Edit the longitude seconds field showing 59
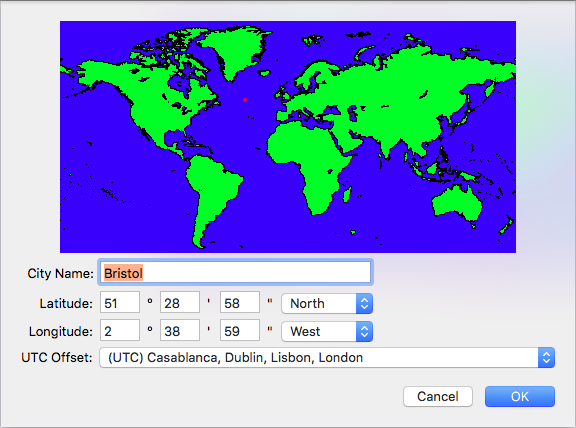This screenshot has height=428, width=576. (240, 330)
